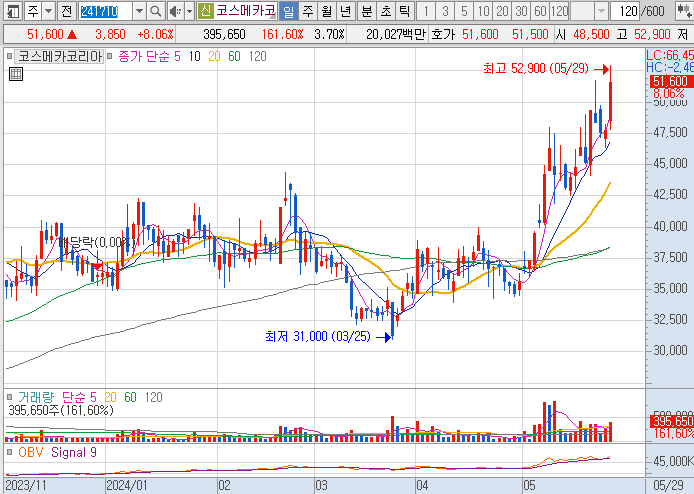Choose the 30 interval button
694x494 pixels.
click(x=521, y=11)
